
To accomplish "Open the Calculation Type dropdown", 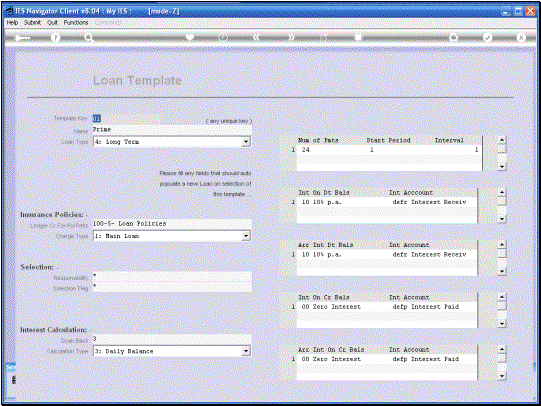I will click(246, 351).
